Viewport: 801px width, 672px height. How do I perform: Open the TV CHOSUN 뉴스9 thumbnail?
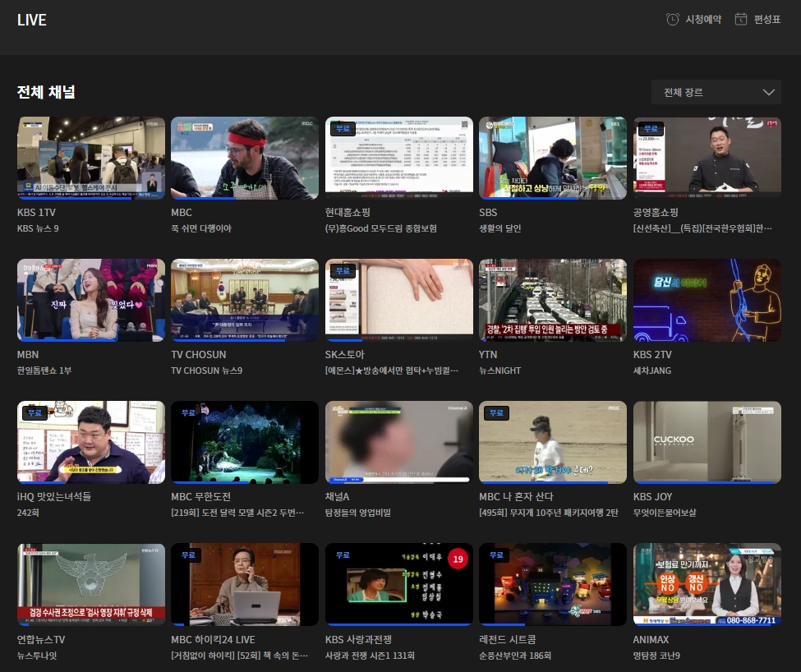(x=245, y=300)
